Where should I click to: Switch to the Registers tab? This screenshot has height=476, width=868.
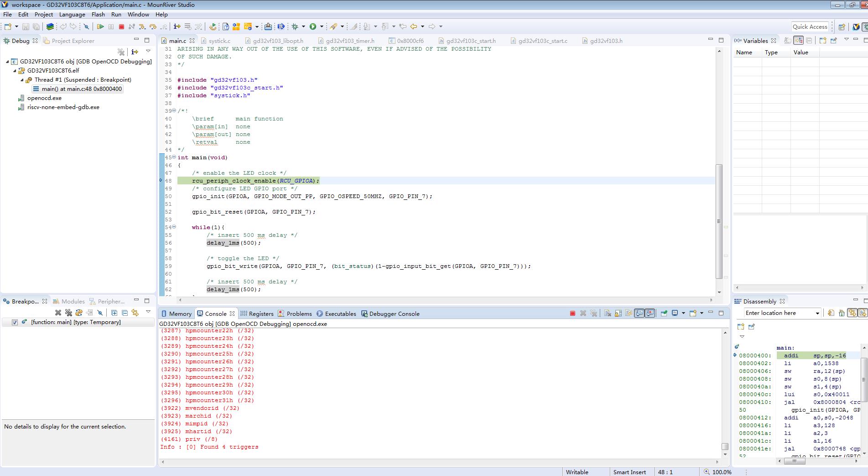coord(257,314)
